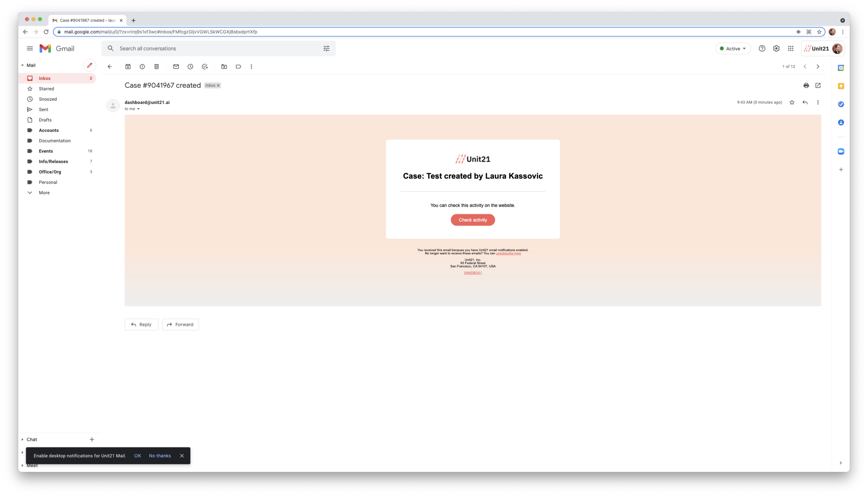Add the email to Tasks
The image size is (868, 496).
pyautogui.click(x=205, y=66)
